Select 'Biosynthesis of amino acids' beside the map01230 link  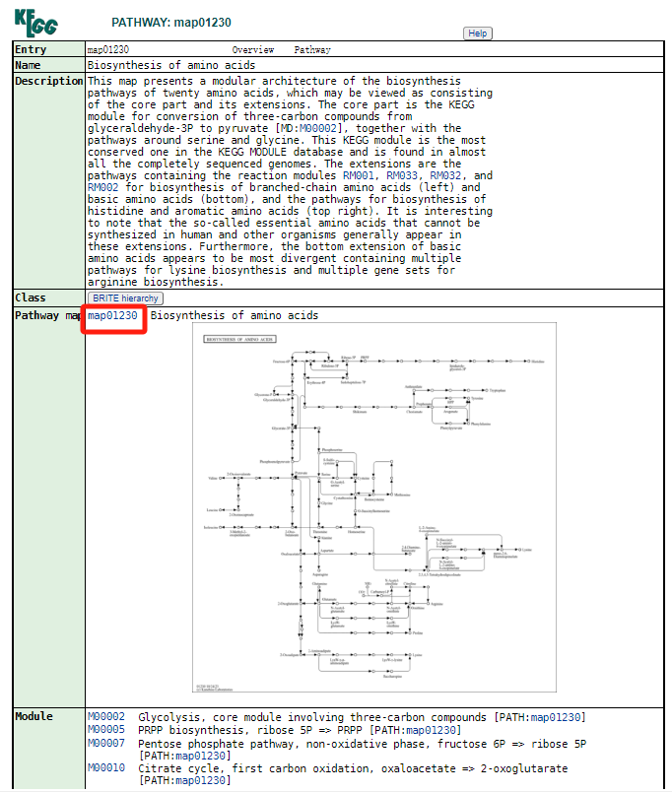[235, 315]
